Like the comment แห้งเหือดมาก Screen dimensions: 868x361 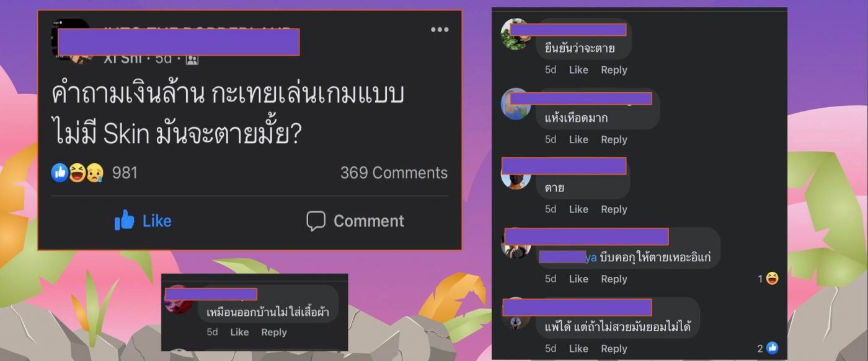[x=578, y=140]
